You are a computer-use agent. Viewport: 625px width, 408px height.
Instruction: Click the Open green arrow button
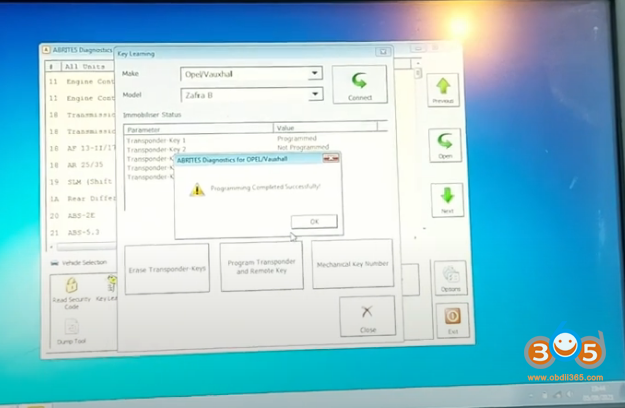point(445,145)
